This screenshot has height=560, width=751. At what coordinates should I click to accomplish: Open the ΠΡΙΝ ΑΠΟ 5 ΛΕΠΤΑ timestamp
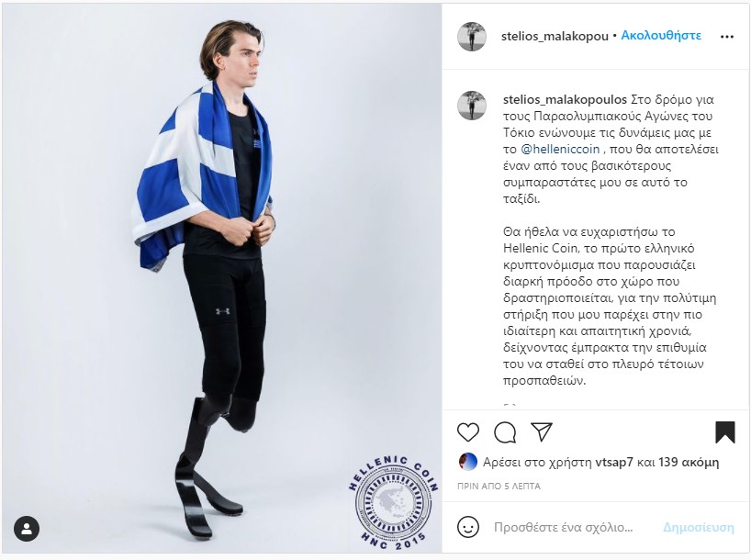[x=499, y=487]
